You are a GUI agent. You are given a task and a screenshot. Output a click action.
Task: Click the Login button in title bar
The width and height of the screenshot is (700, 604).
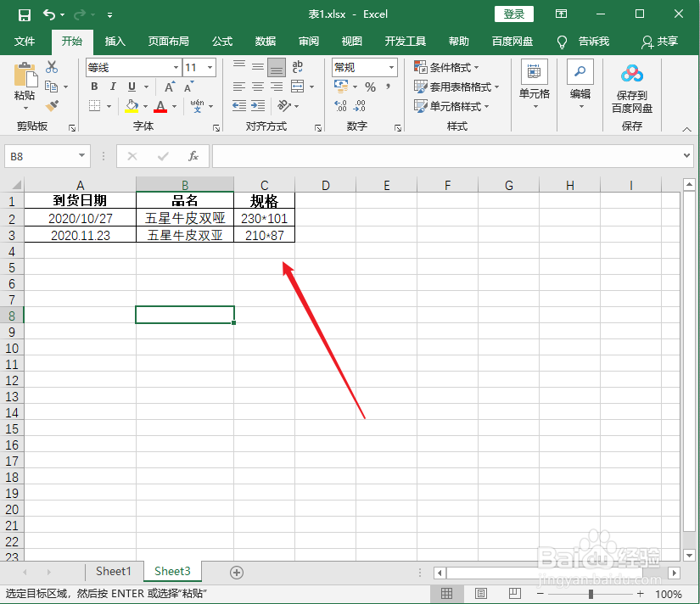(x=514, y=14)
